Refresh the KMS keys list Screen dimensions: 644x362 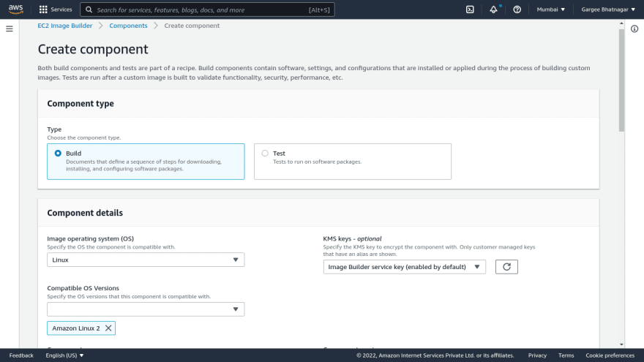(x=506, y=267)
